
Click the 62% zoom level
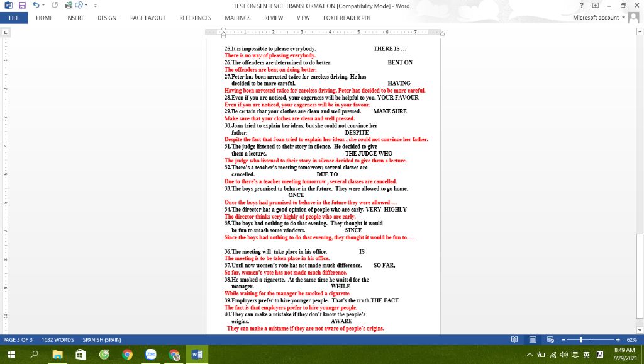[x=631, y=339]
